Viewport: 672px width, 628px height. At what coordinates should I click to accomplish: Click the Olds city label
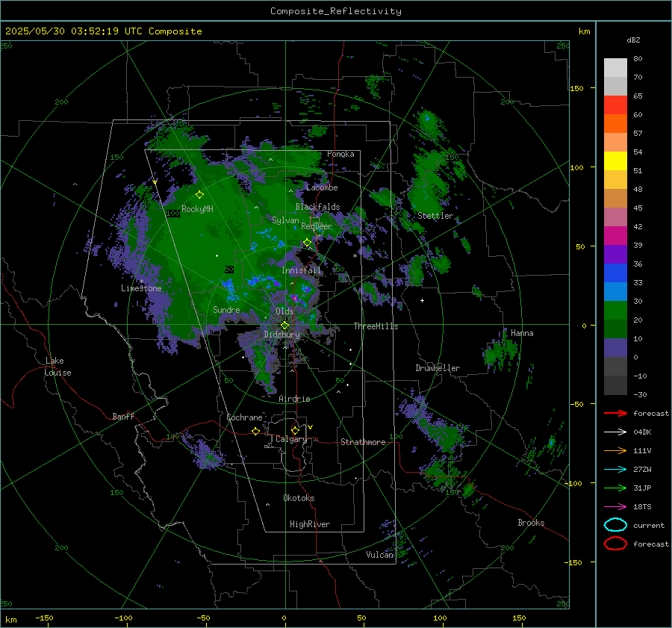coord(284,311)
